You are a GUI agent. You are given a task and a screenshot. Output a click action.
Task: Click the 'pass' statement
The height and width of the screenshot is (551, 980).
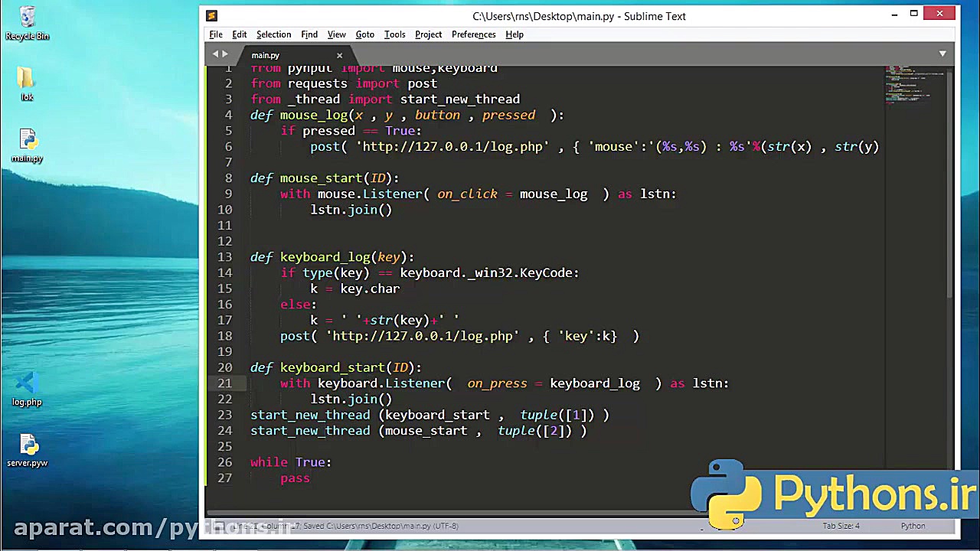(295, 478)
